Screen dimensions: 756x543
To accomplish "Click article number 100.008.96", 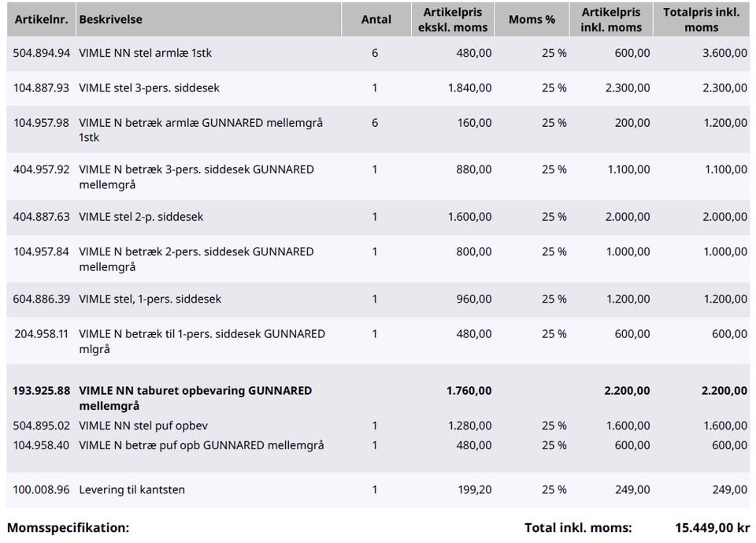I will pyautogui.click(x=42, y=489).
